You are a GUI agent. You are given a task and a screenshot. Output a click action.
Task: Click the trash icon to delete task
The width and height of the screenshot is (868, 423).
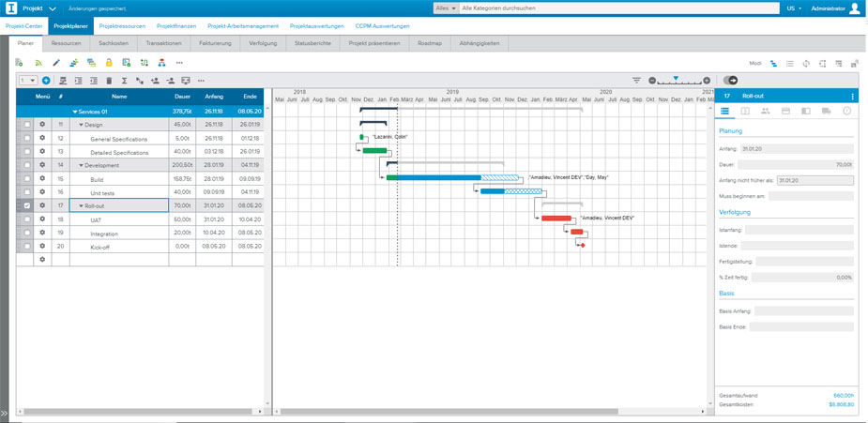pyautogui.click(x=109, y=81)
